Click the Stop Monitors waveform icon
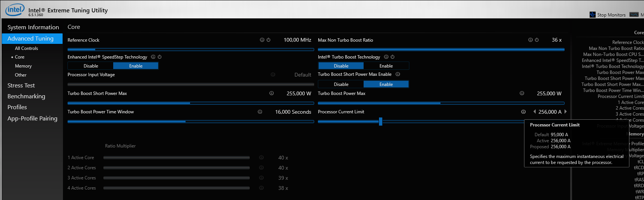The height and width of the screenshot is (200, 644). [592, 15]
